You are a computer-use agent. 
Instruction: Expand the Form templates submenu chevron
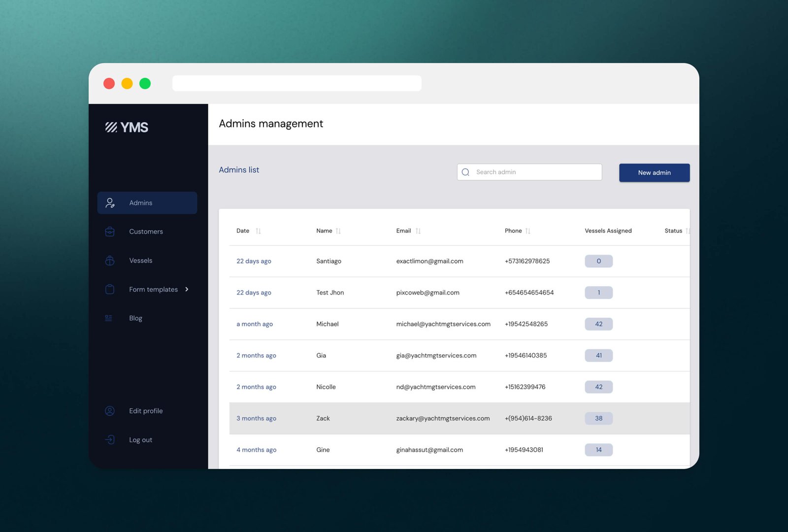pos(187,290)
